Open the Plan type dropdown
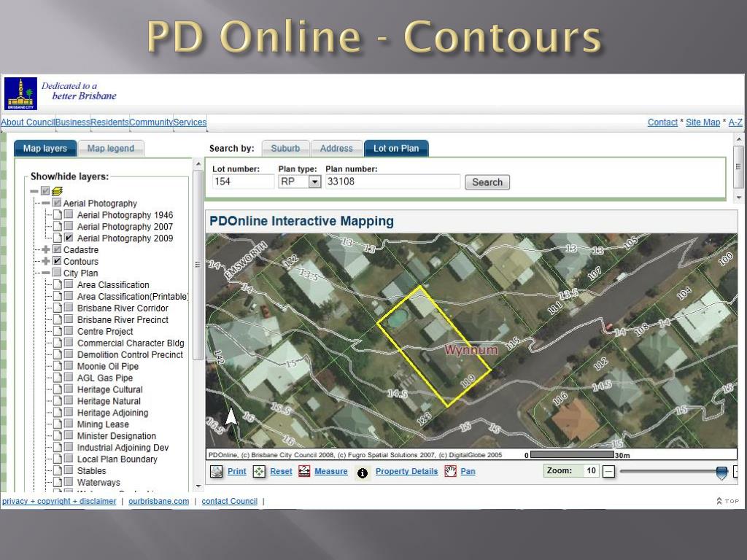 click(314, 182)
